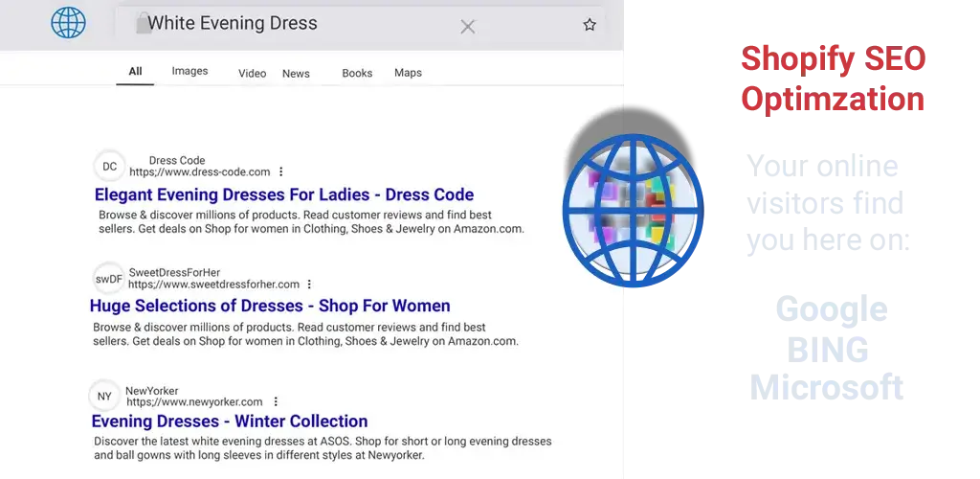The height and width of the screenshot is (479, 980).
Task: Switch to the Images tab
Action: point(189,72)
